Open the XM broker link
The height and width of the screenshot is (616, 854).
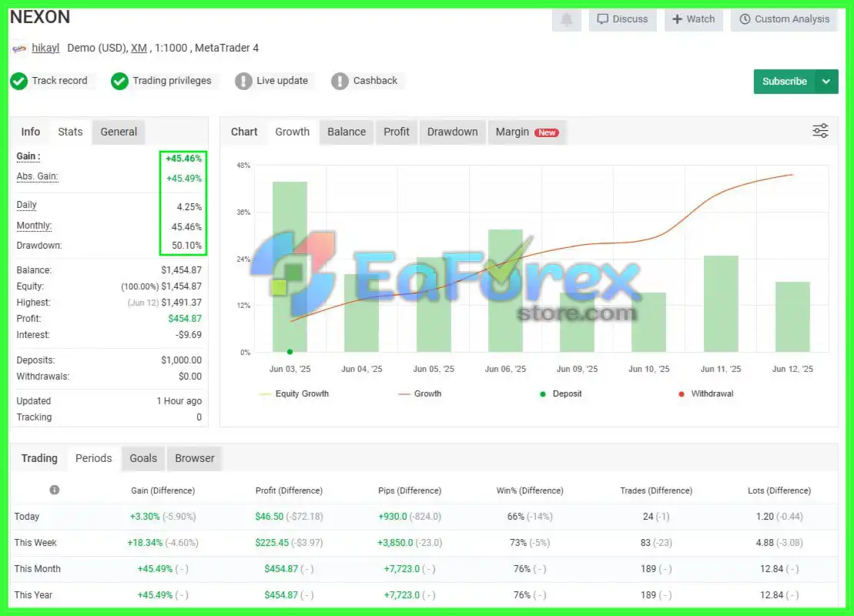click(139, 48)
